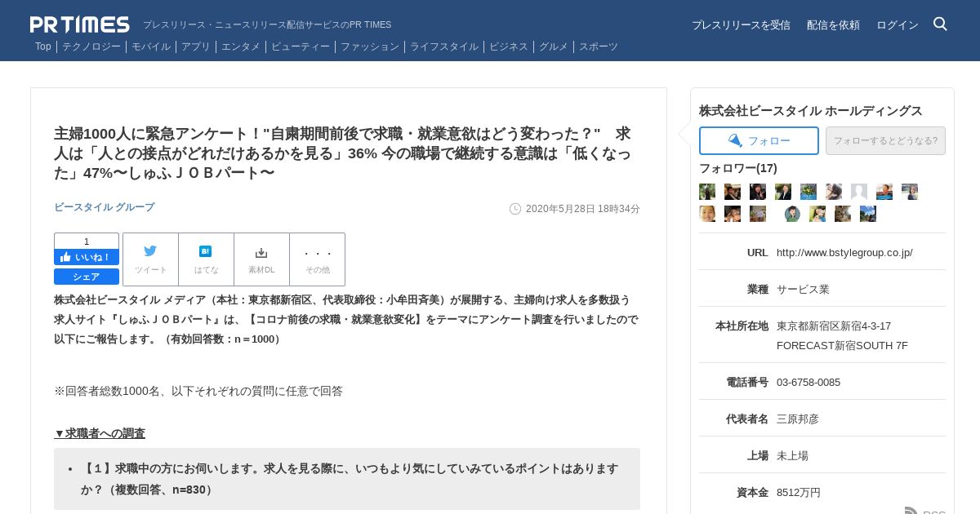Follow company with the フォロー button
The image size is (980, 514).
point(759,140)
